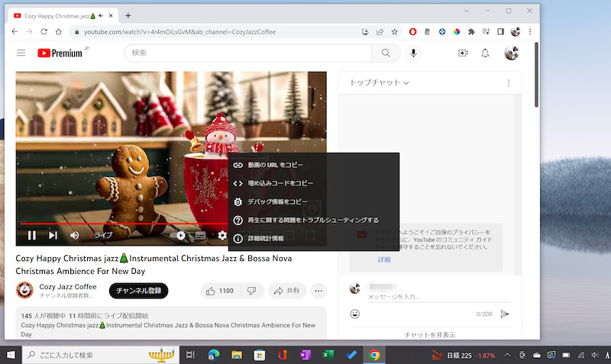611x364 pixels.
Task: Choose 詳細統計情報 in context menu
Action: (265, 239)
